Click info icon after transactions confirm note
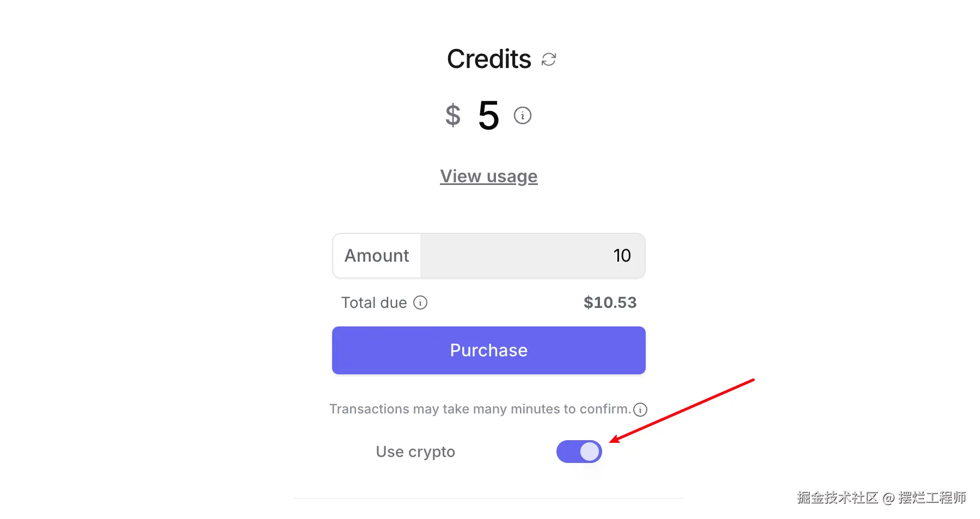Image resolution: width=980 pixels, height=519 pixels. (x=640, y=410)
